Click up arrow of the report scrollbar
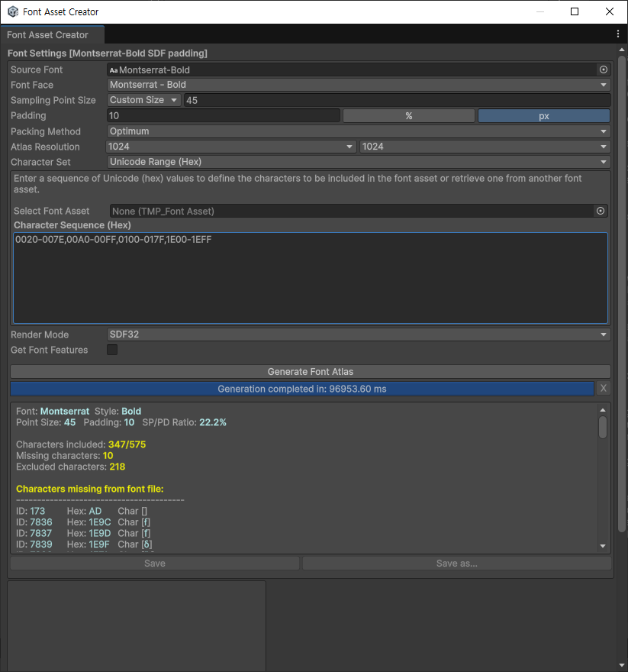Viewport: 628px width, 672px height. pyautogui.click(x=603, y=410)
